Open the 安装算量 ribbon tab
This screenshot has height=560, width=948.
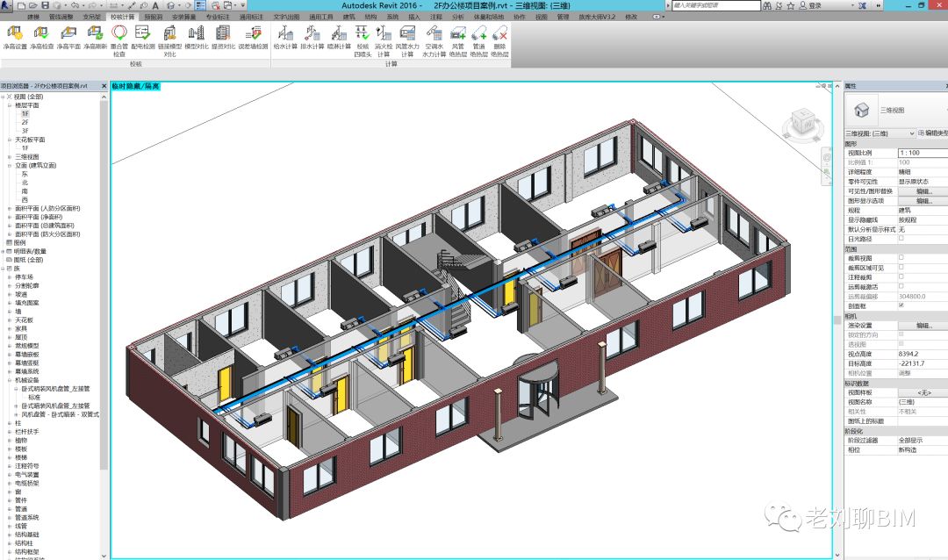coord(183,17)
